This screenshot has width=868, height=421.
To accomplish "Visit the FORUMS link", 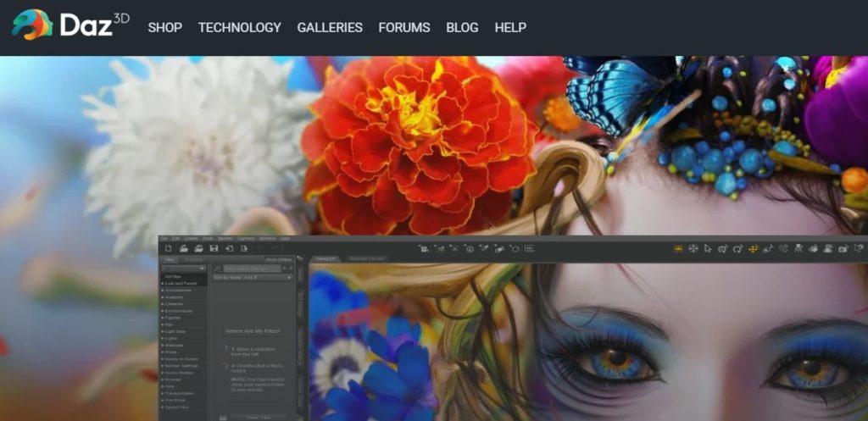I will click(x=404, y=27).
